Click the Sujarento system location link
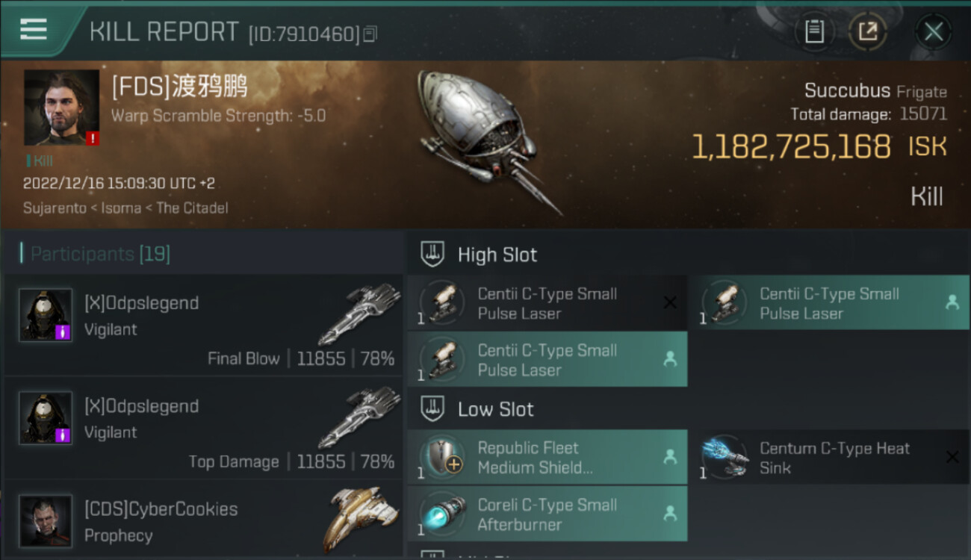The height and width of the screenshot is (560, 971). coord(55,208)
